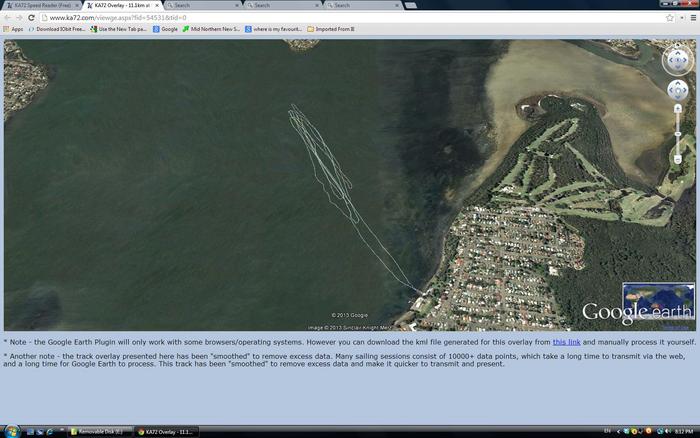
Task: Select the KA72 Overlay tab
Action: pyautogui.click(x=120, y=5)
